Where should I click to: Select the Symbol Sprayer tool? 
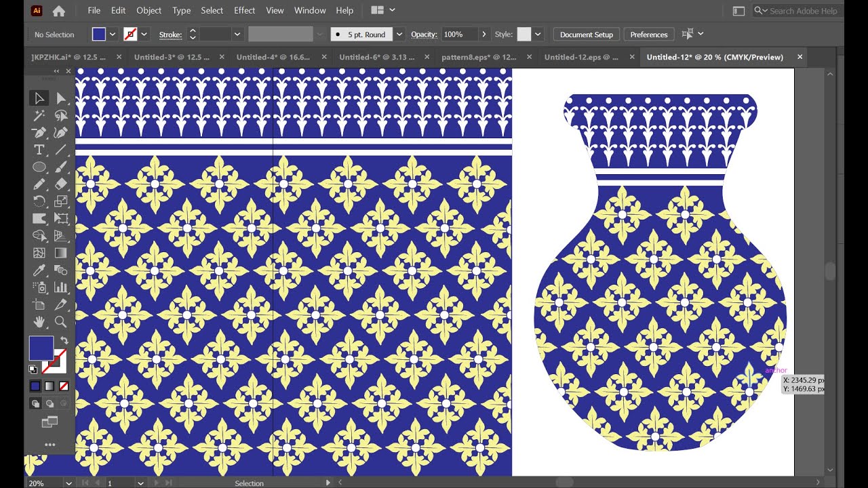click(39, 287)
